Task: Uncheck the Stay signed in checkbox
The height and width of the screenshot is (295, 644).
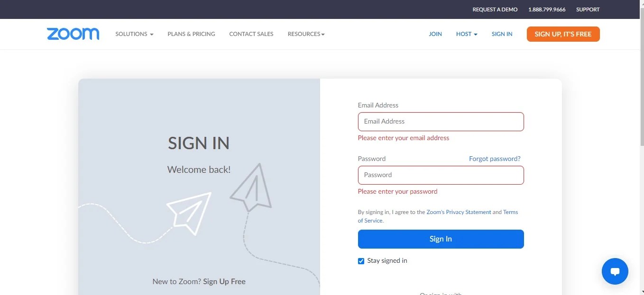Action: point(361,260)
